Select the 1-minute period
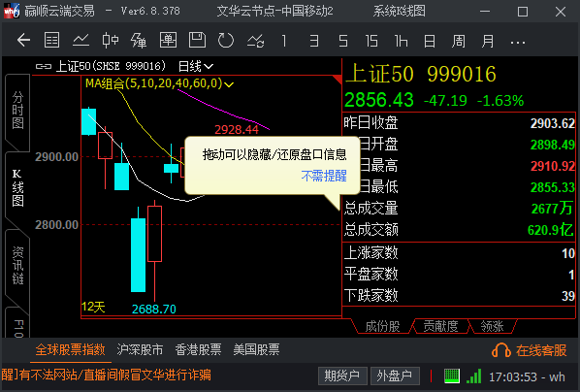Screen dimensions: 580x392 pos(284,41)
